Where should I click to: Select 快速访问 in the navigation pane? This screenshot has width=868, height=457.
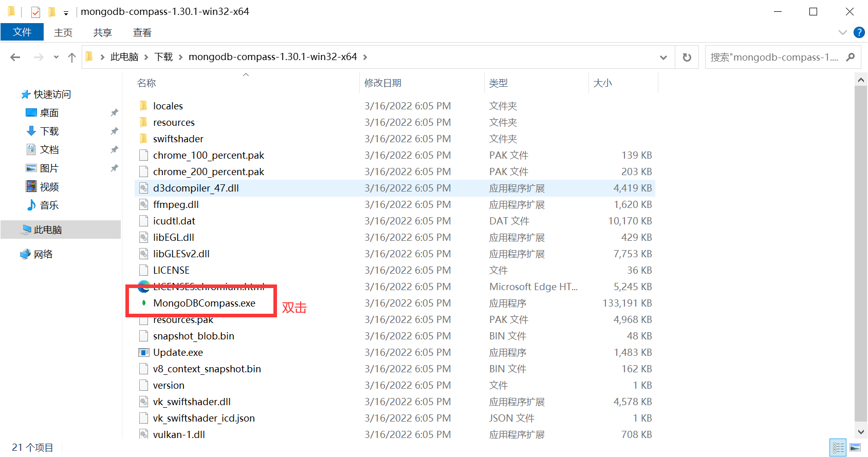52,94
